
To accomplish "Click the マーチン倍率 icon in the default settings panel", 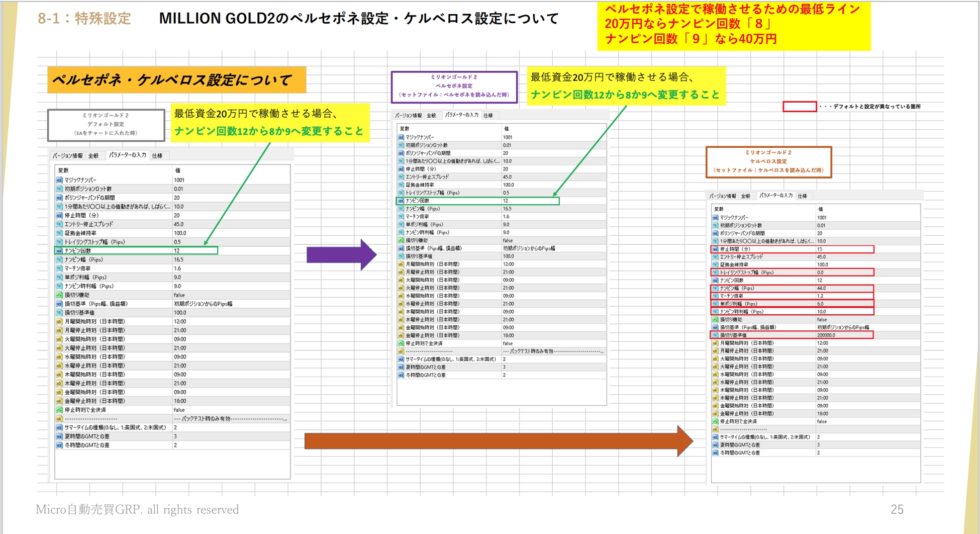I will [59, 269].
